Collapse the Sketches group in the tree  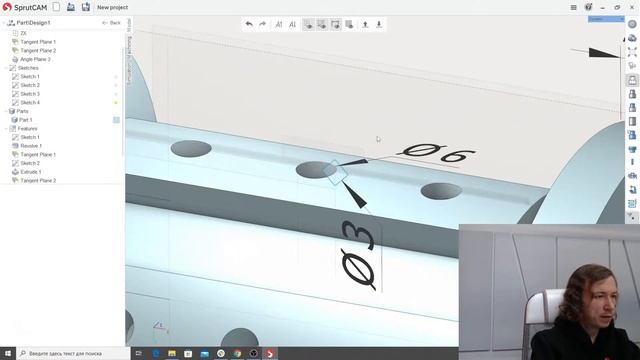click(6, 68)
